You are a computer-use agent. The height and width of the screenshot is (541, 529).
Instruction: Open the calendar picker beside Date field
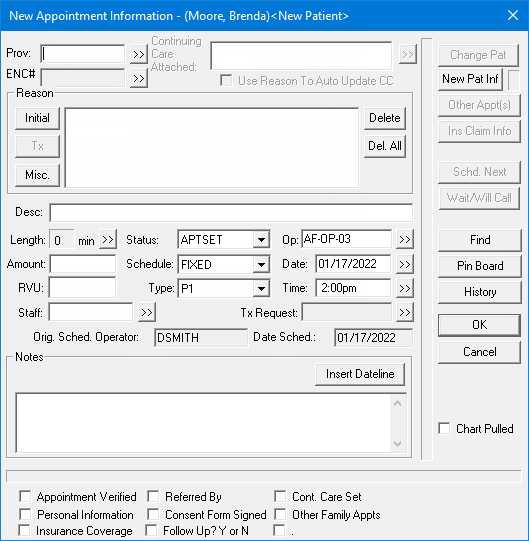tap(405, 264)
